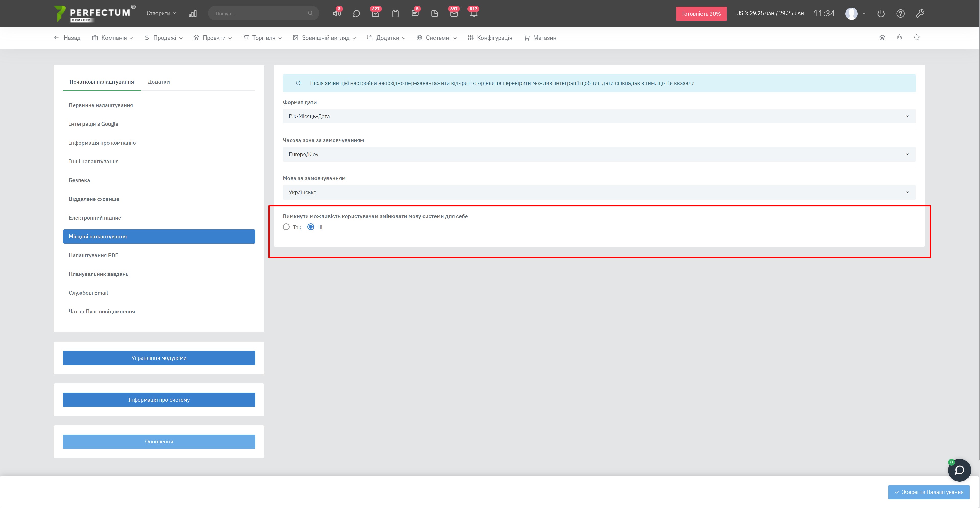Click the statistics bar chart icon
Viewport: 980px width, 508px height.
pyautogui.click(x=192, y=14)
